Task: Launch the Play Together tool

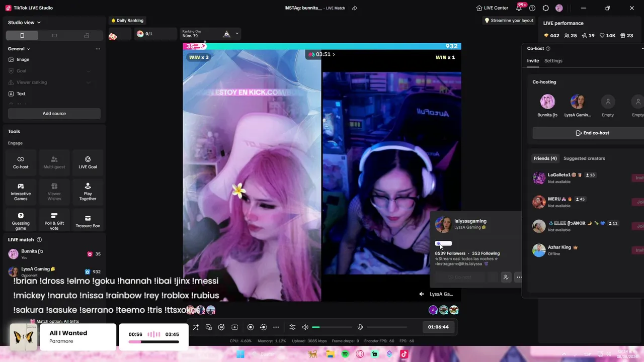Action: [x=88, y=192]
